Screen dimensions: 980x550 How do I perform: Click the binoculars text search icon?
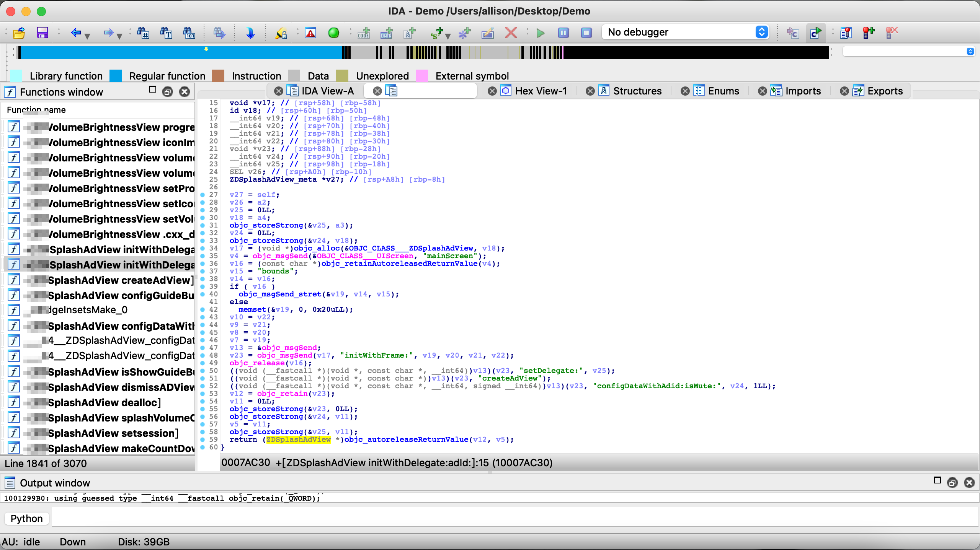point(166,33)
